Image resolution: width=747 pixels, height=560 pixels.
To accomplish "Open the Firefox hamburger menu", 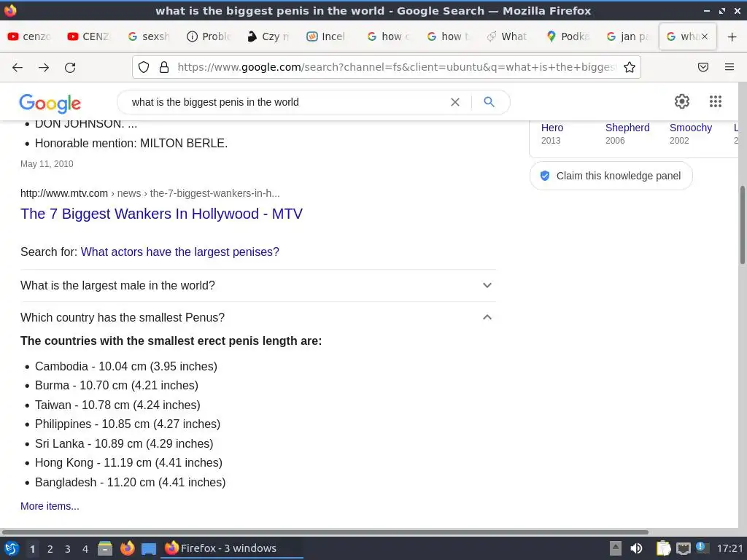I will click(x=729, y=67).
